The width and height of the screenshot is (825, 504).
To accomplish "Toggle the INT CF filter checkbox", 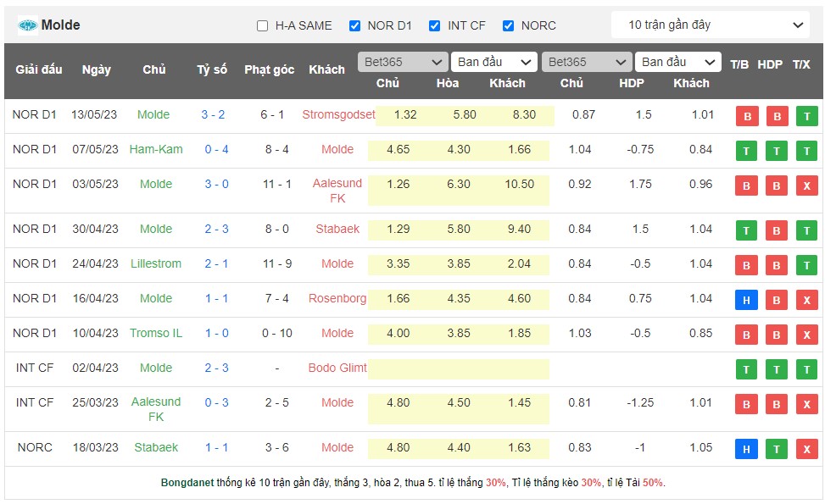I will [x=435, y=25].
